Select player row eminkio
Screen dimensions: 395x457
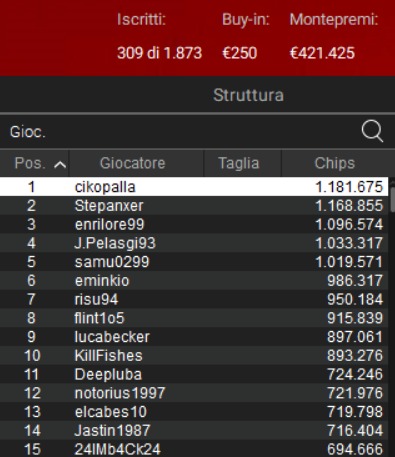194,280
